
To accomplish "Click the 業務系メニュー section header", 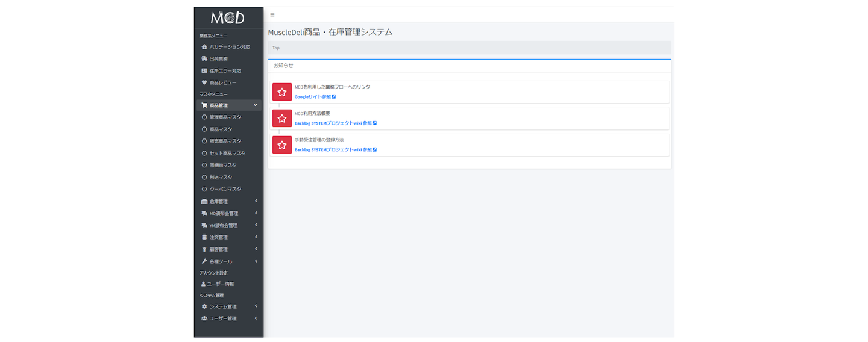I will pos(213,36).
